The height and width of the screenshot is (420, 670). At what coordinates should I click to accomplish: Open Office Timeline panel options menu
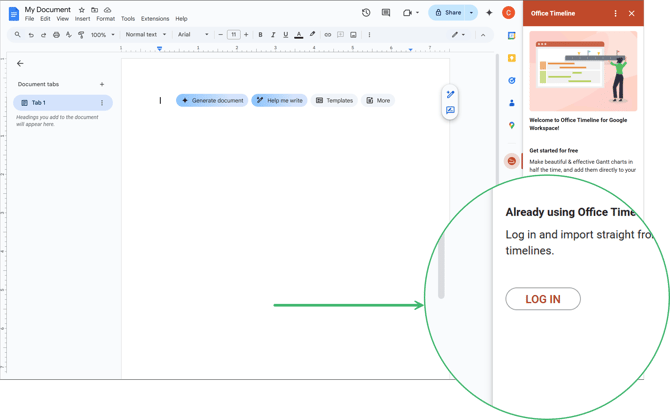click(615, 13)
